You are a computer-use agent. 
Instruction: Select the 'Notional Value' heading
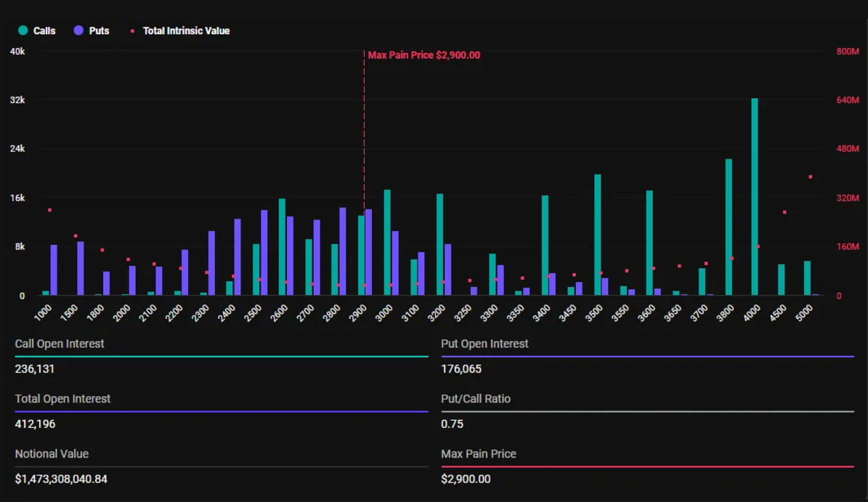52,454
